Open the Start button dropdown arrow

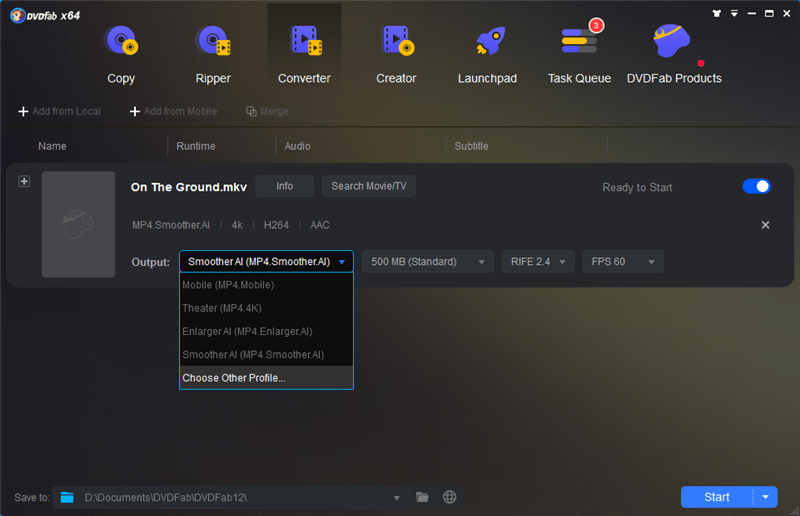(765, 497)
